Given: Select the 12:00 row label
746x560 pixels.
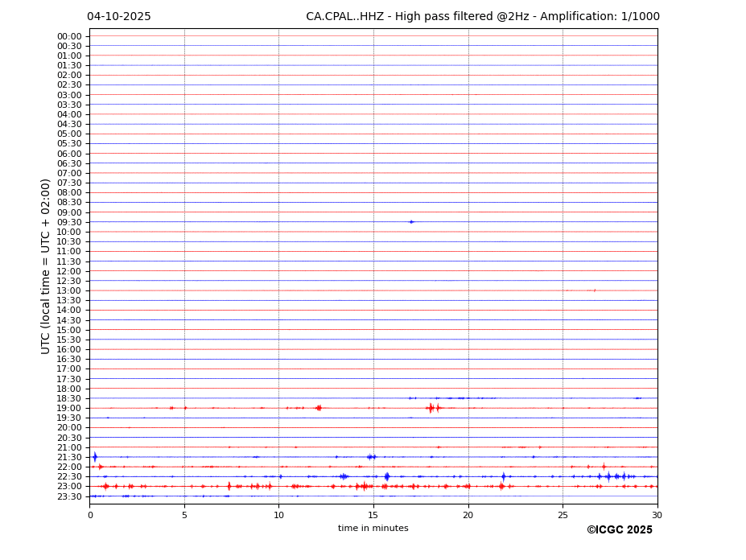Looking at the screenshot, I should pyautogui.click(x=69, y=271).
